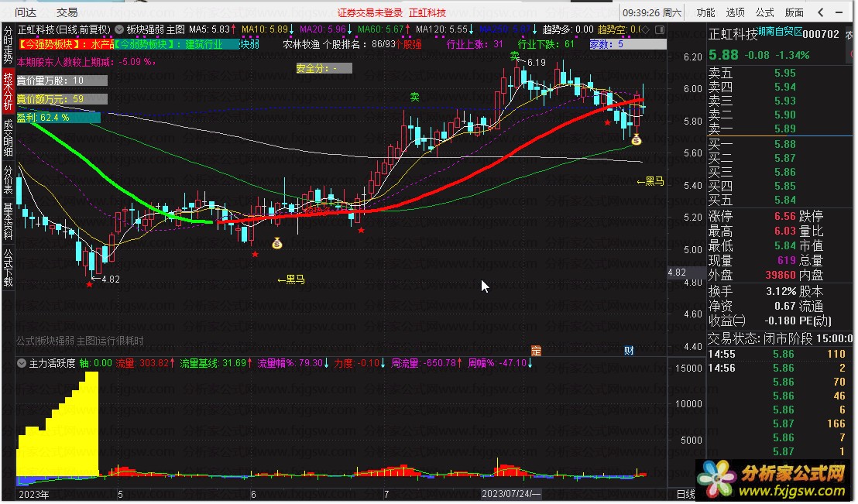Click the right-side 黑马 label near 5.40
This screenshot has width=858, height=504.
(x=650, y=181)
